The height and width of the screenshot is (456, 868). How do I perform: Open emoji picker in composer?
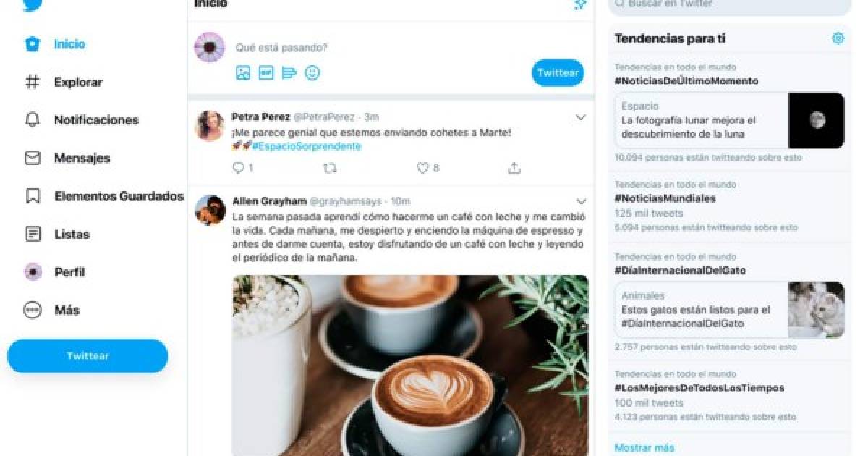312,73
